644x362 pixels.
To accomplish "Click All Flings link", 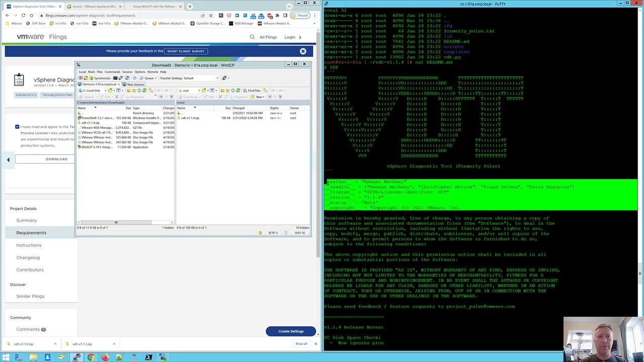I will 268,37.
